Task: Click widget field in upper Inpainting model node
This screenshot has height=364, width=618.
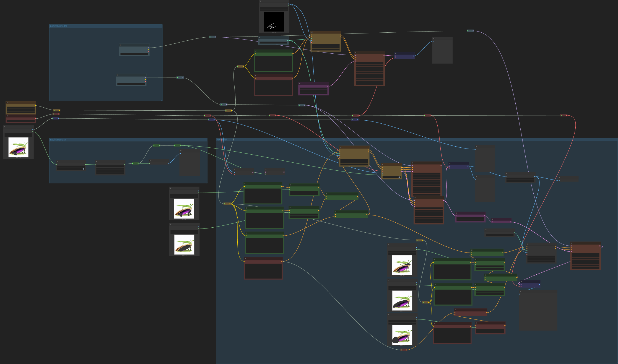Action: pyautogui.click(x=134, y=54)
